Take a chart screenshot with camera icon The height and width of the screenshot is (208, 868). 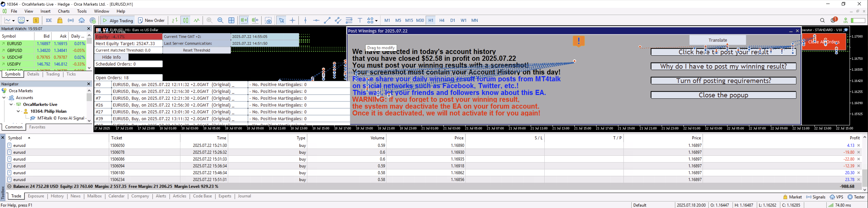tap(268, 21)
